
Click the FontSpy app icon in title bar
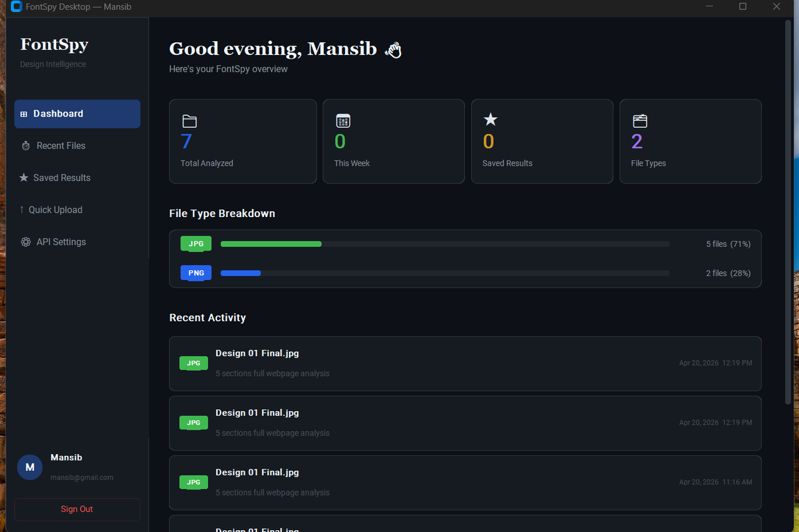(16, 7)
